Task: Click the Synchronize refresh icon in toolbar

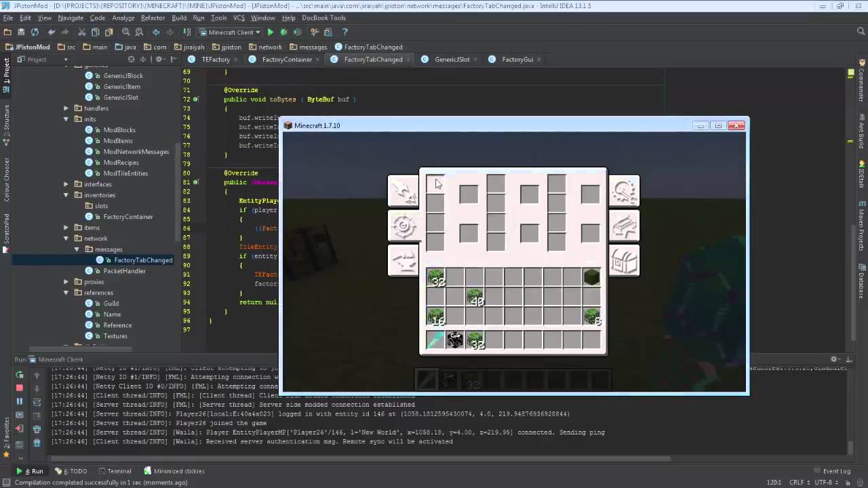Action: pyautogui.click(x=35, y=32)
